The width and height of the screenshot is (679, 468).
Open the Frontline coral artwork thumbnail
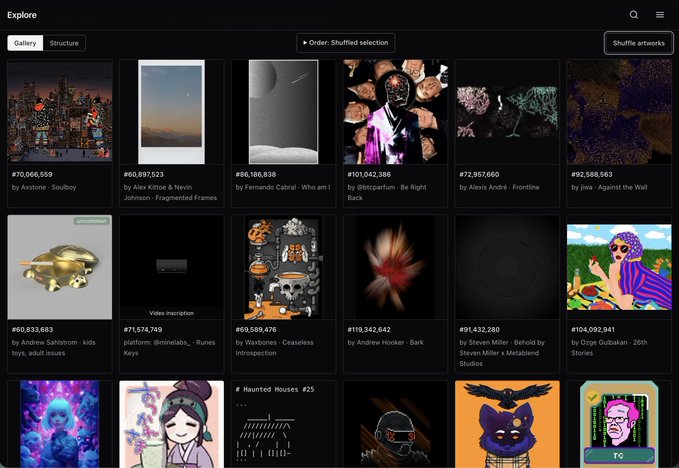pos(507,112)
